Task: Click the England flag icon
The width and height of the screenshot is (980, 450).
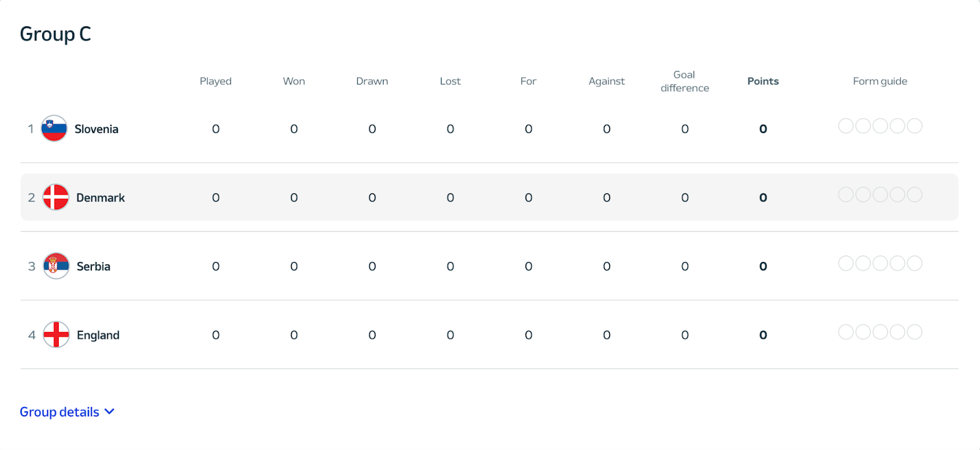Action: (56, 334)
